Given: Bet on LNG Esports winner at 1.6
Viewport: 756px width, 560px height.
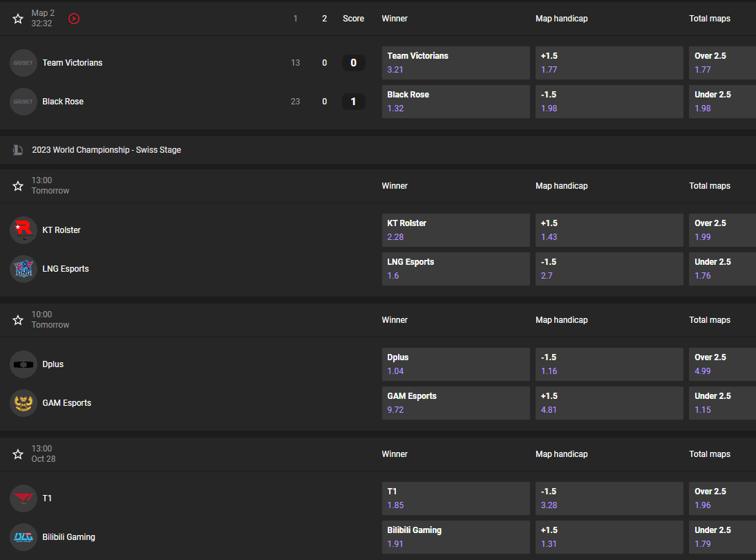Looking at the screenshot, I should [x=455, y=269].
